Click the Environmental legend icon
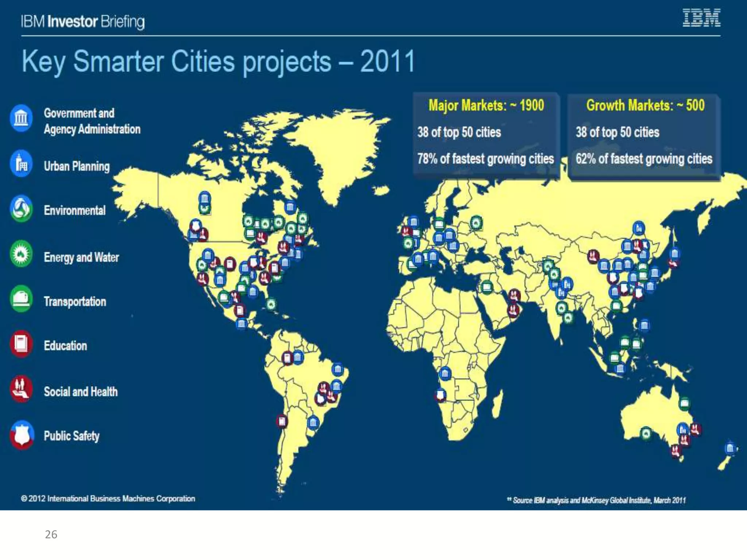Viewport: 747px width, 560px height. point(21,209)
